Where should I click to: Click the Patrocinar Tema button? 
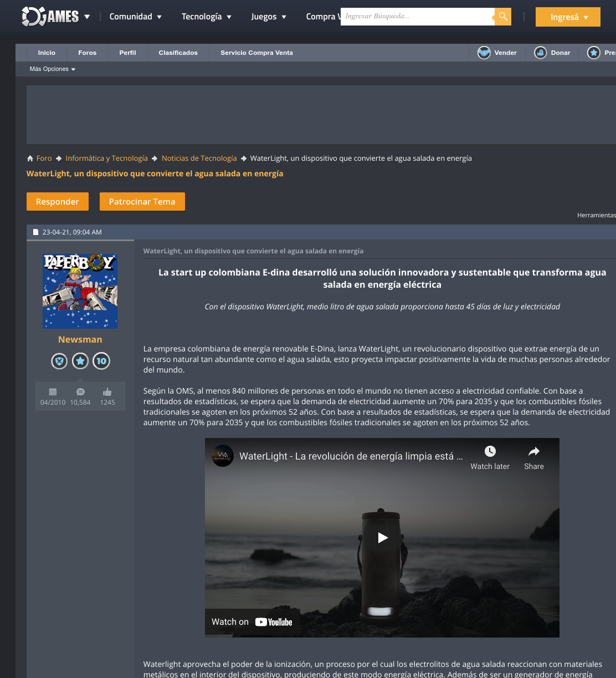point(142,201)
